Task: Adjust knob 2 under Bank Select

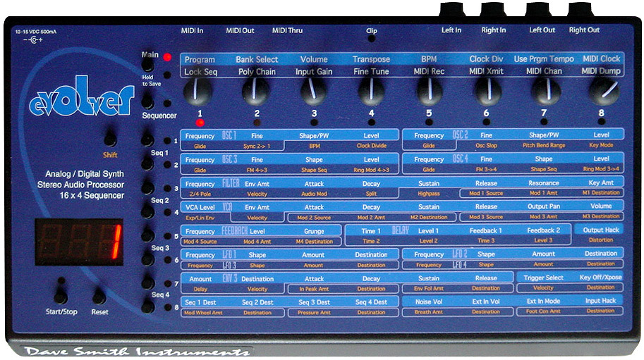Action: (256, 91)
